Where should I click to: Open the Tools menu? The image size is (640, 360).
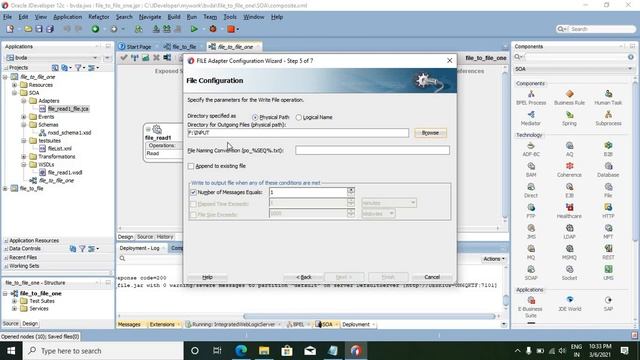click(x=230, y=17)
